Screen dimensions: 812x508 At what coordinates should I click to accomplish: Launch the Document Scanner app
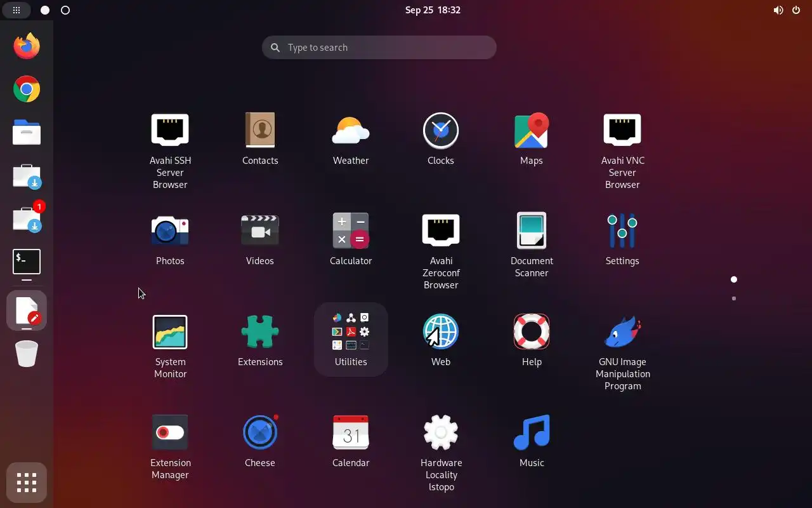532,245
